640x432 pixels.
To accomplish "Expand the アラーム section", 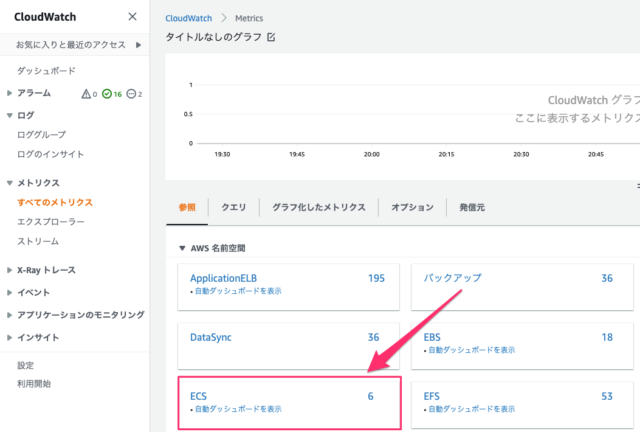I will [x=9, y=93].
